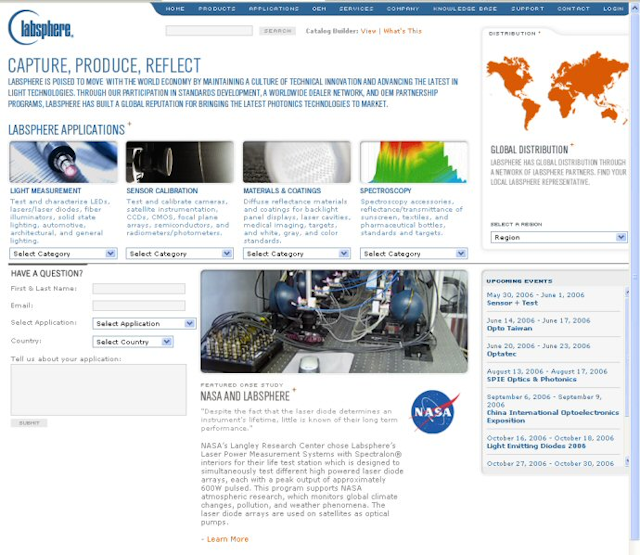Image resolution: width=640 pixels, height=555 pixels.
Task: Open the Login menu item
Action: pos(613,9)
